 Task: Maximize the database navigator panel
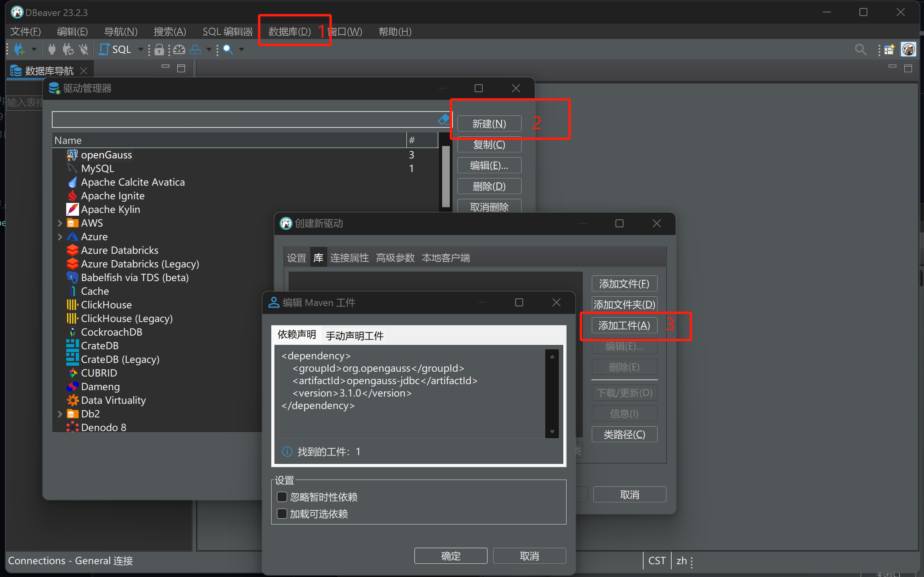[x=181, y=68]
